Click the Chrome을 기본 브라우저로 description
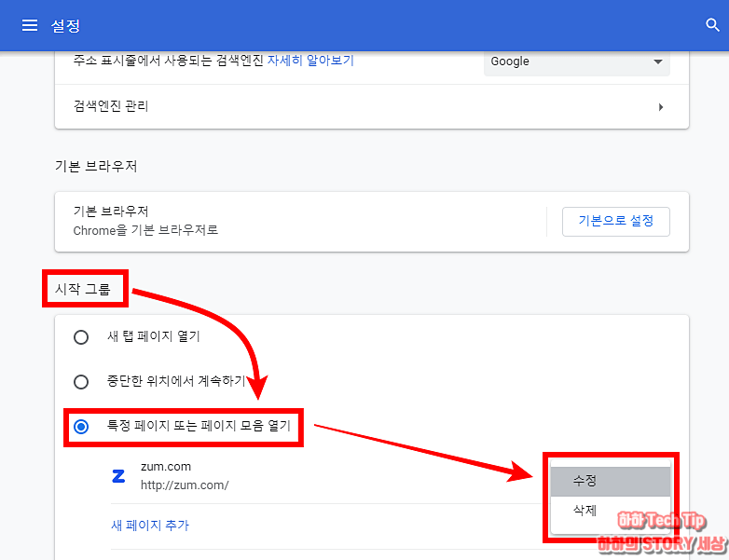This screenshot has height=560, width=729. 145,230
